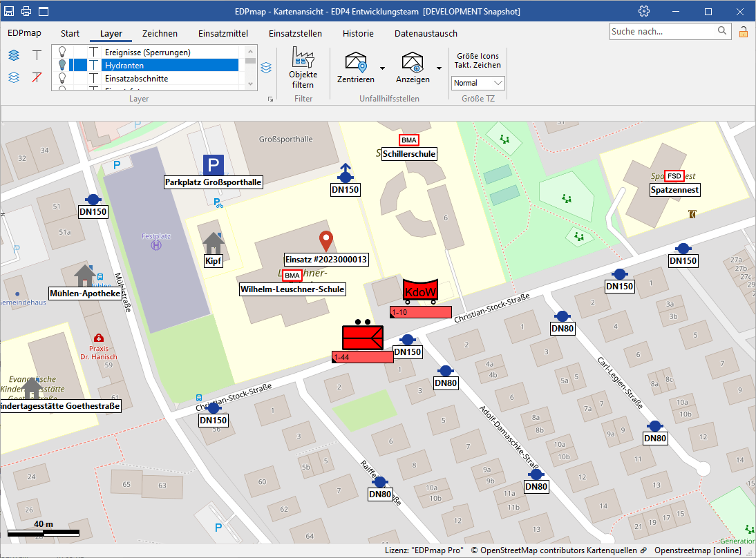The height and width of the screenshot is (558, 756).
Task: Expand Layer group dialog launcher
Action: tap(270, 99)
